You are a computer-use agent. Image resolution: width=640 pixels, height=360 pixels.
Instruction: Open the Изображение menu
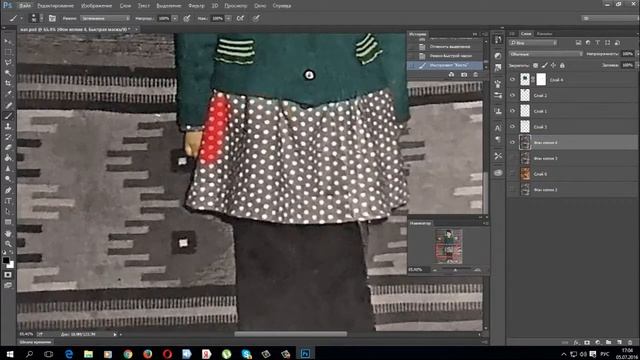(x=97, y=6)
